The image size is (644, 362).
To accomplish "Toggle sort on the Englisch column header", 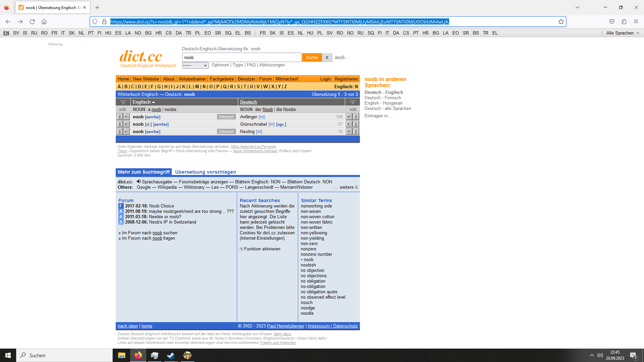I will (x=144, y=102).
